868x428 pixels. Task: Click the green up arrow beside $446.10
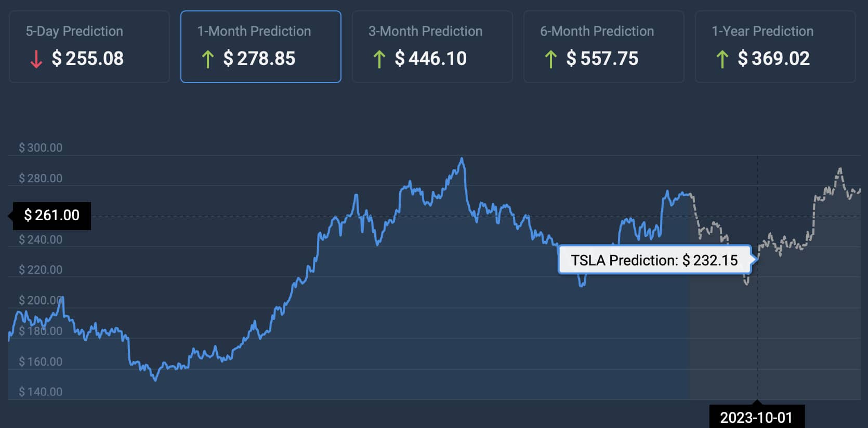(379, 59)
